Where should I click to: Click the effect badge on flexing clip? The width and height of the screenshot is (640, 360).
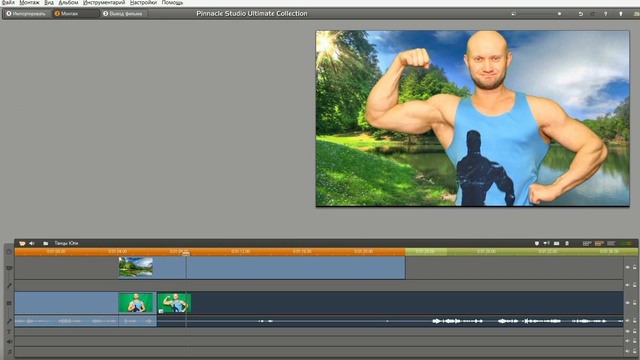coord(161,311)
